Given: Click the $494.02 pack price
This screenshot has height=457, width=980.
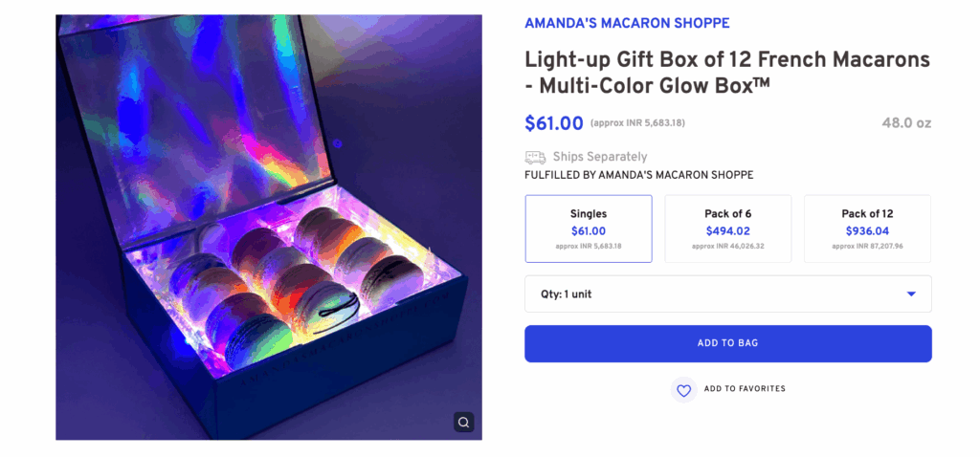Looking at the screenshot, I should [727, 231].
